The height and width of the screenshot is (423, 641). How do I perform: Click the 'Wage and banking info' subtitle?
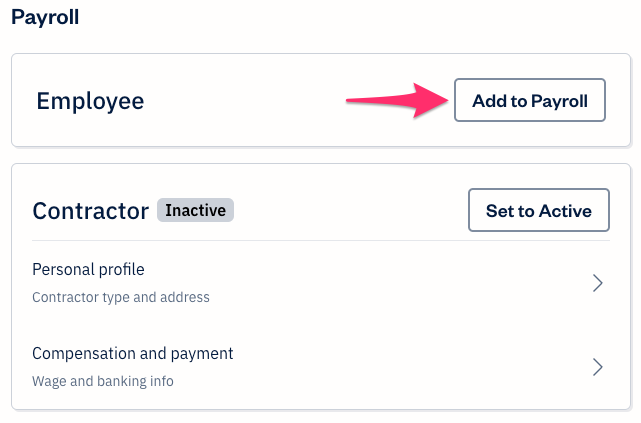point(103,381)
